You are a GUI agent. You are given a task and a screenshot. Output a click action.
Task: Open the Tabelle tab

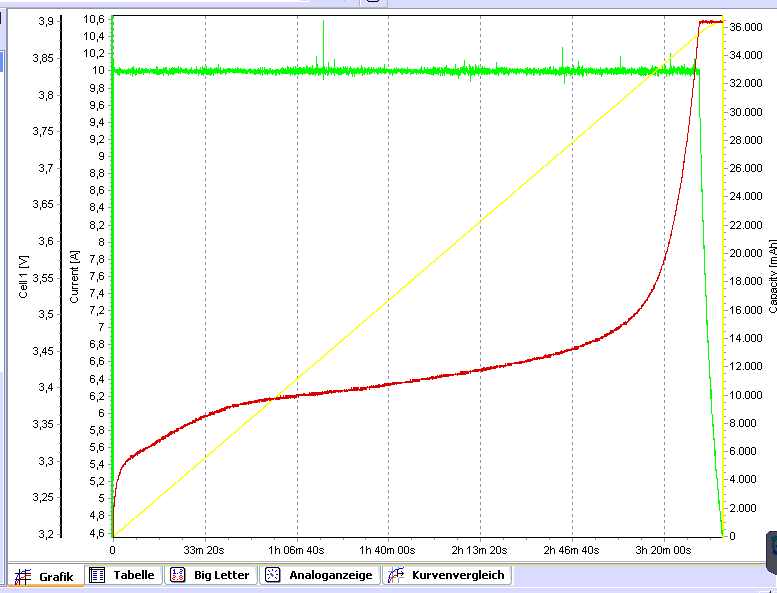123,576
